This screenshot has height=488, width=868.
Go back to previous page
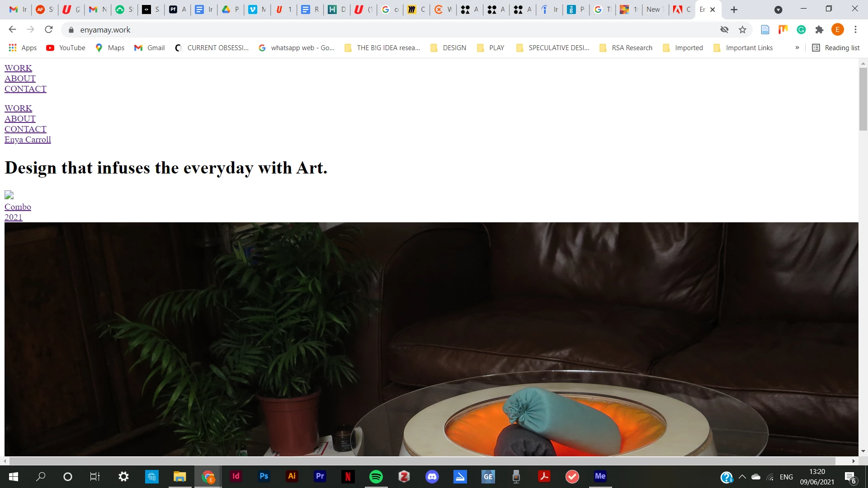(x=12, y=30)
